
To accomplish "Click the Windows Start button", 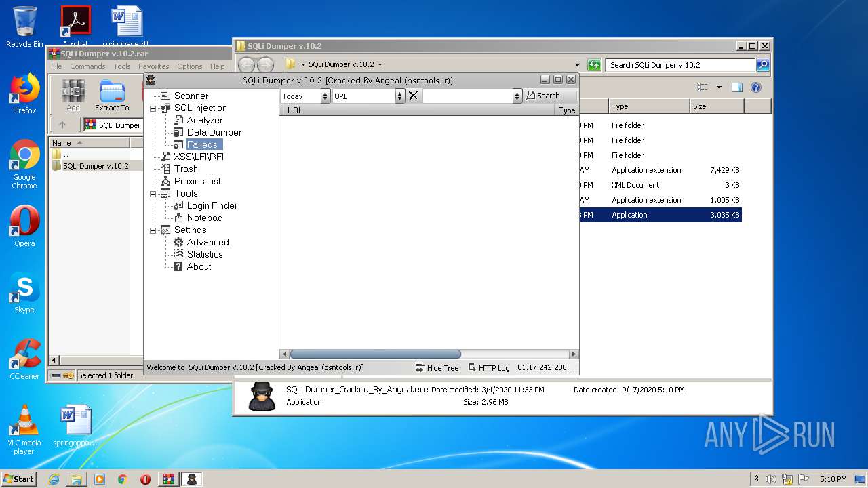I will 19,479.
